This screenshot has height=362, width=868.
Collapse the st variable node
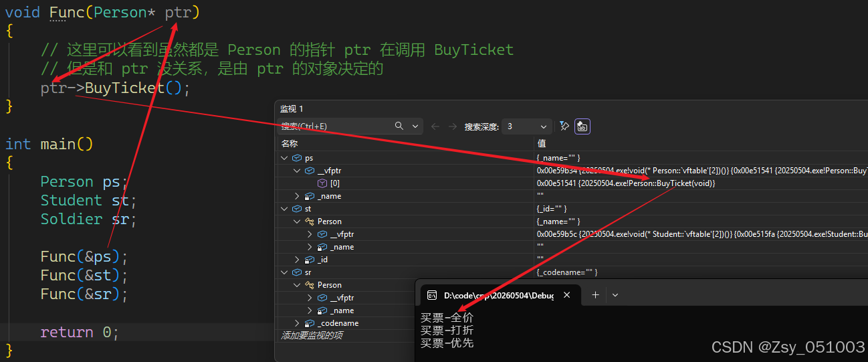pos(285,209)
